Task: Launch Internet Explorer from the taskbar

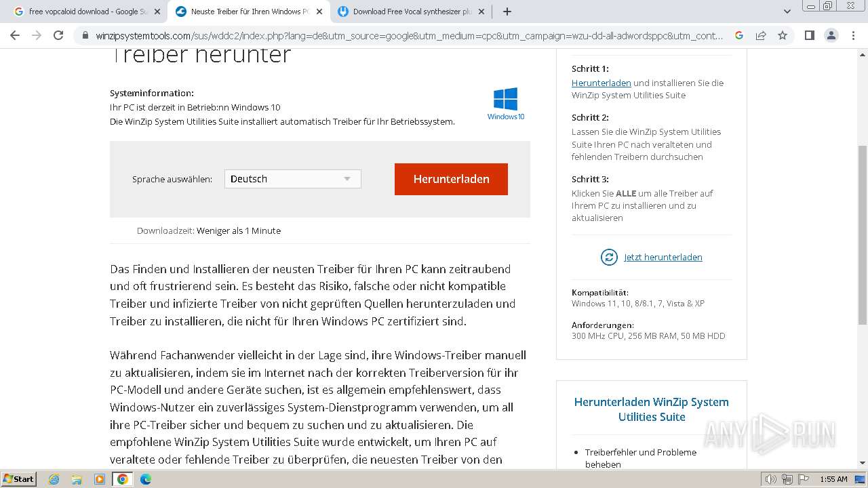Action: [x=54, y=479]
